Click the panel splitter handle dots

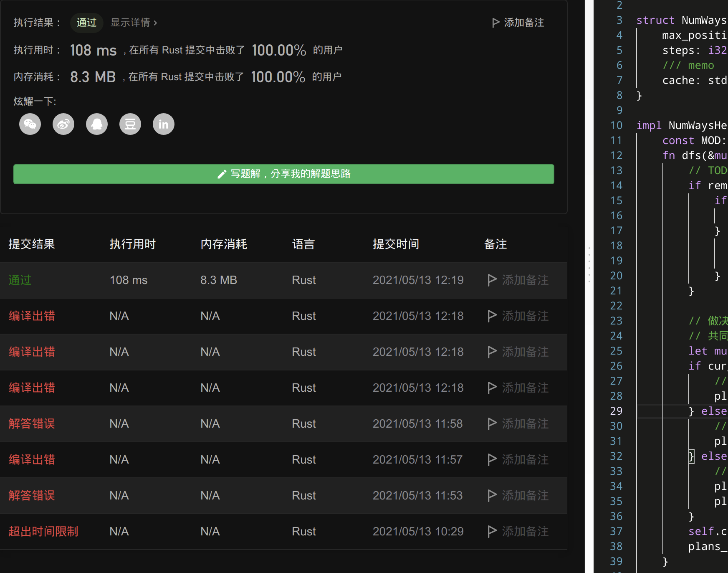[x=589, y=265]
